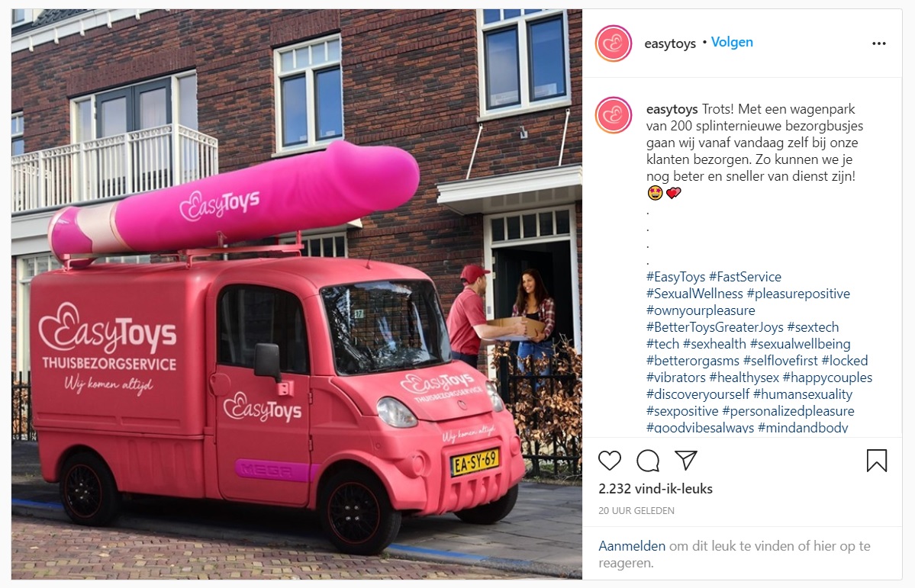Open the #BetterToysGreaterJoys hashtag

pos(715,327)
